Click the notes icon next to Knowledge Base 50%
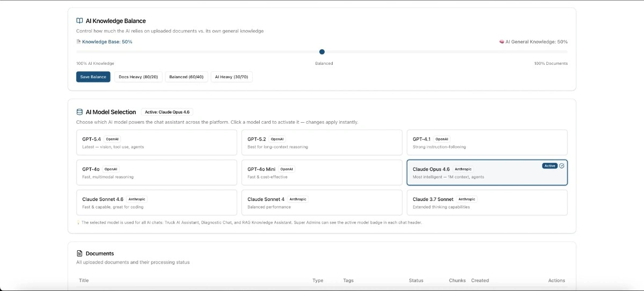Screen dimensions: 644x291 (x=78, y=42)
